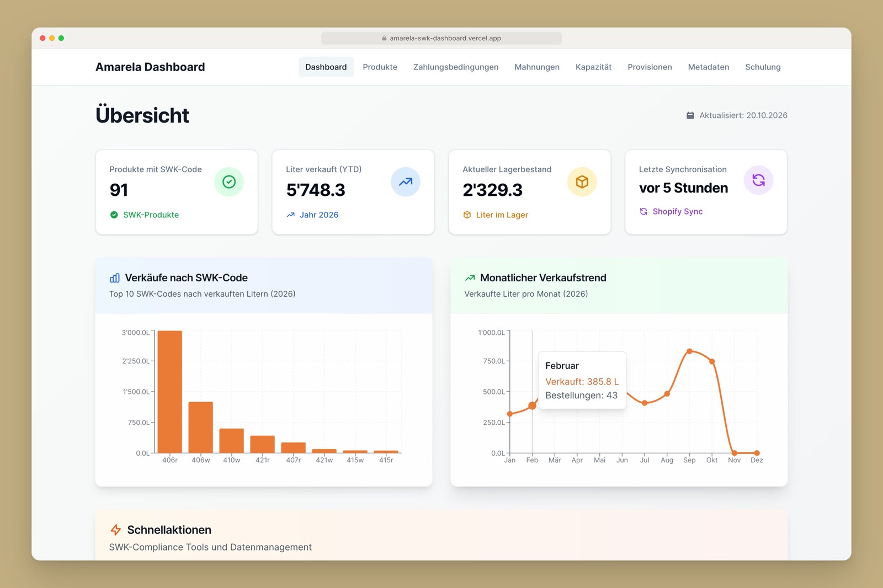Click the blue trending arrow icon in Liter verkauft card
This screenshot has width=883, height=588.
406,182
